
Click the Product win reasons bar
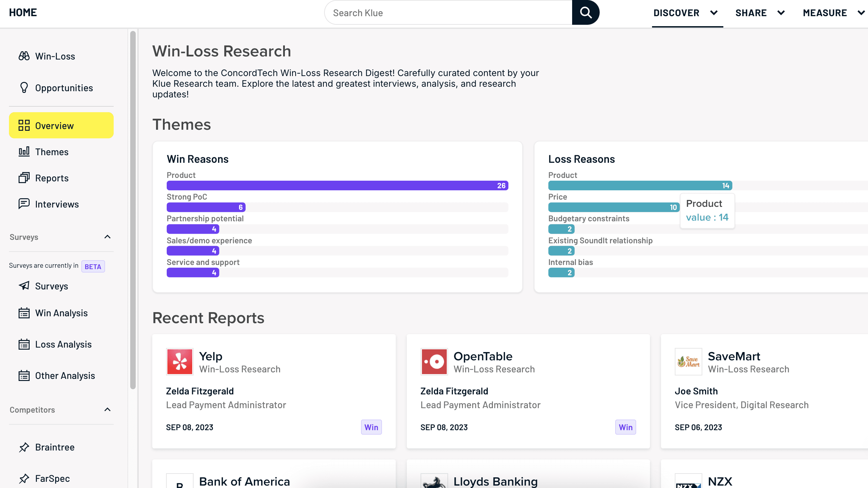pos(337,185)
